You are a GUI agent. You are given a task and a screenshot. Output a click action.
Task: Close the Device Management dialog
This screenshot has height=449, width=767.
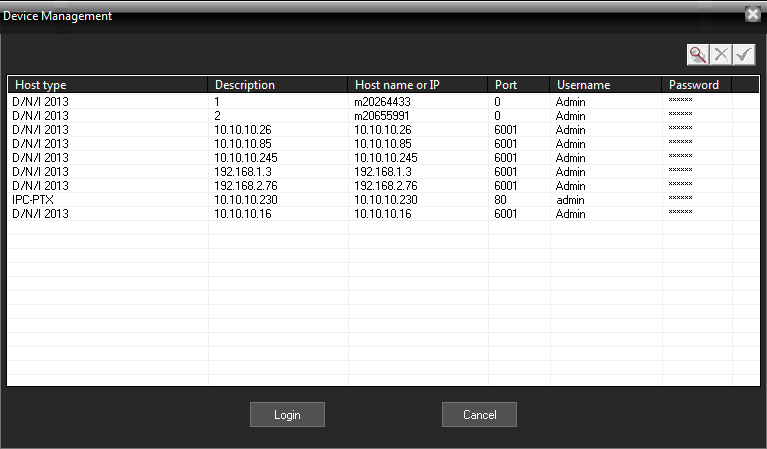point(753,14)
